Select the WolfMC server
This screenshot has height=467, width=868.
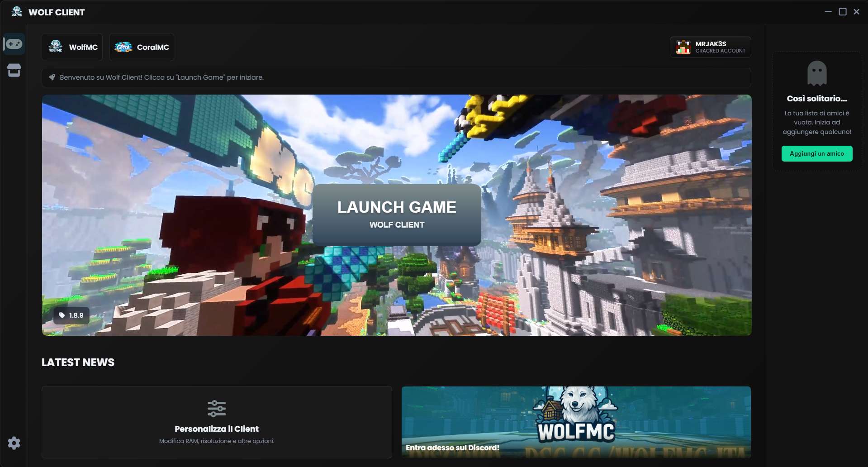(x=72, y=47)
